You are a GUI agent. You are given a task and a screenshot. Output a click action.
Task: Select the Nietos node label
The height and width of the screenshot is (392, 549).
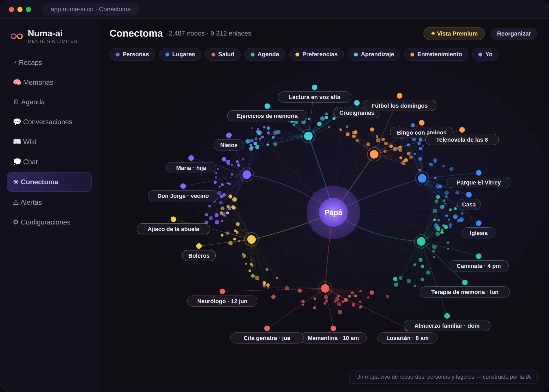229,145
